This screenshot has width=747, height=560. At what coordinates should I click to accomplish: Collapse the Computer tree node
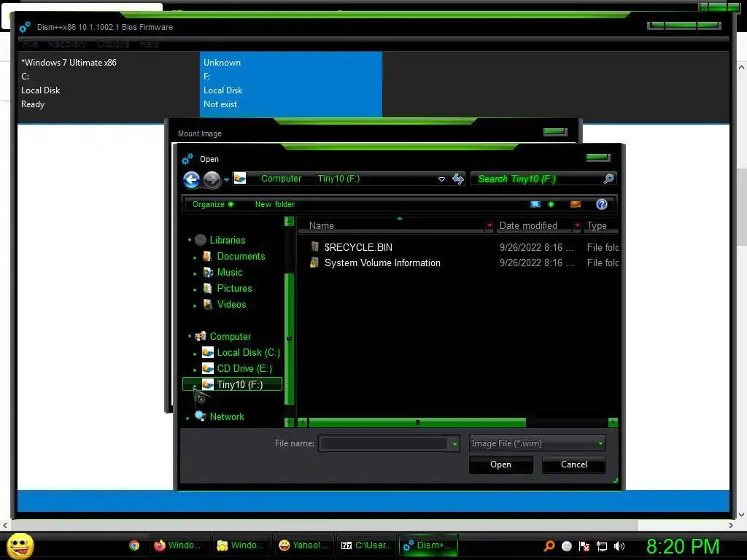189,336
